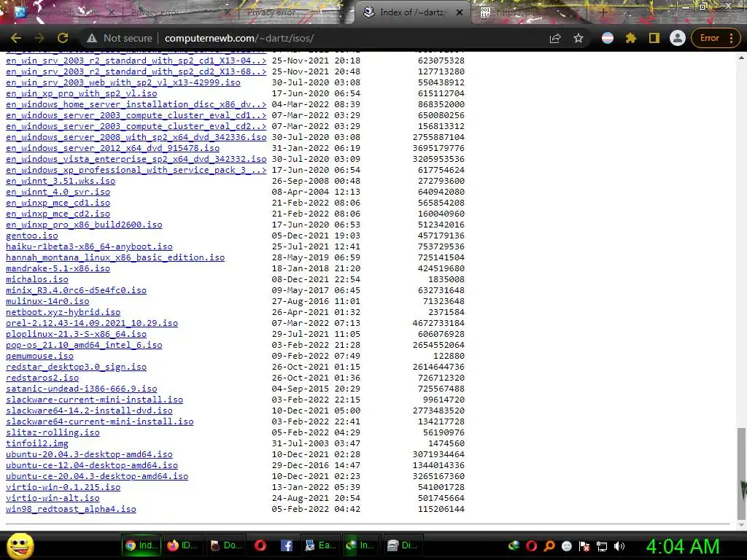Viewport: 747px width, 560px height.
Task: Open the virtio-win-alt.iso link
Action: [53, 499]
